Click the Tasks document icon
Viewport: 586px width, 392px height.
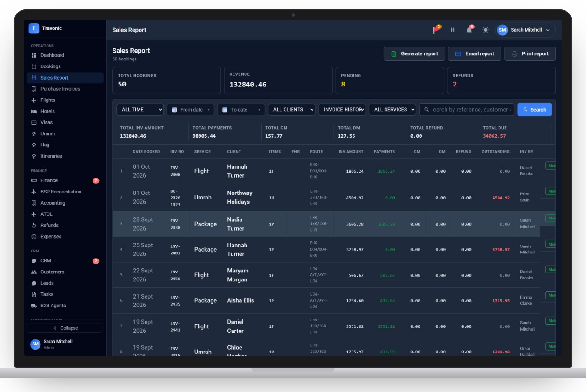click(x=34, y=294)
